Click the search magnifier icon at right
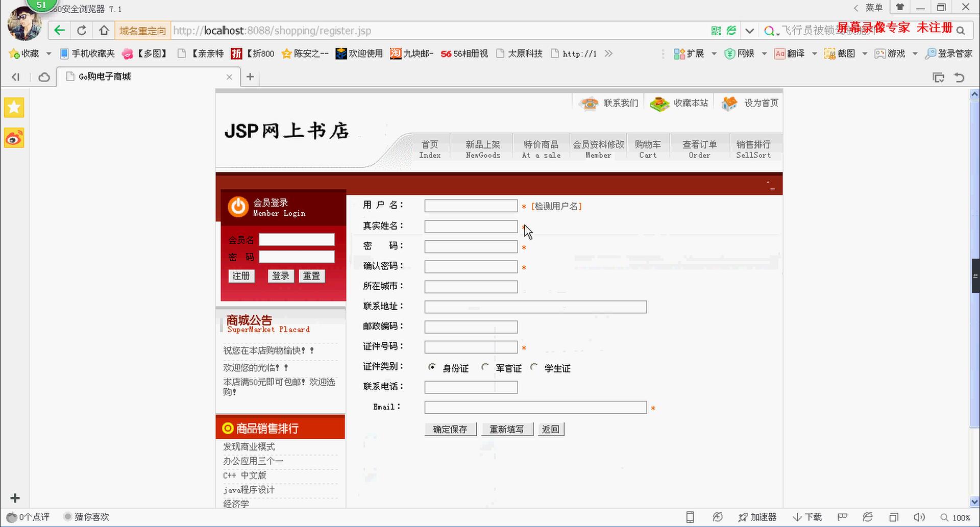Screen dimensions: 980x527 click(x=961, y=31)
